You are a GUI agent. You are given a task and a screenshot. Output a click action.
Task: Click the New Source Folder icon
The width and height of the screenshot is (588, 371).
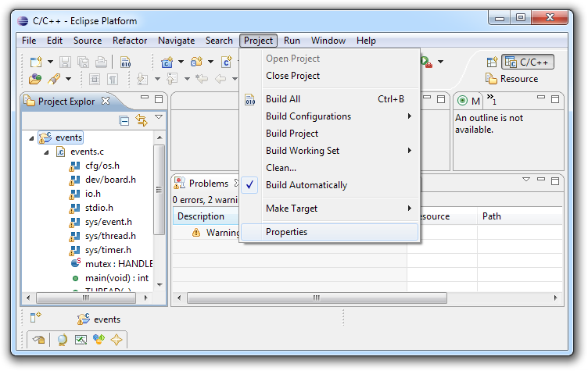(196, 62)
